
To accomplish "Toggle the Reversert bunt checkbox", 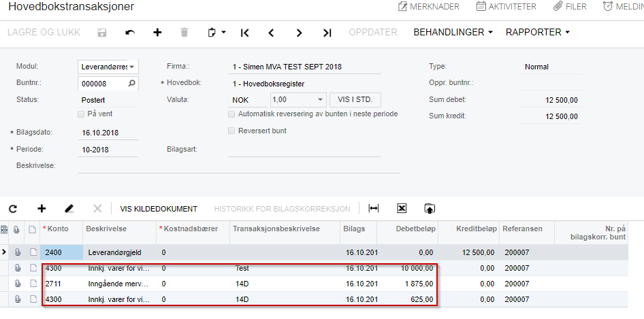I will [231, 131].
